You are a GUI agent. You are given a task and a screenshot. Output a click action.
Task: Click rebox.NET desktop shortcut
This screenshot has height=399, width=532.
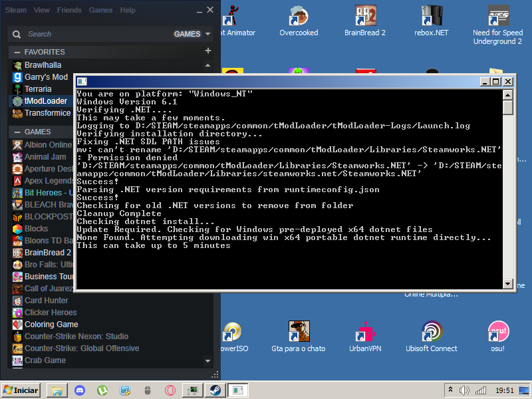[x=431, y=21]
